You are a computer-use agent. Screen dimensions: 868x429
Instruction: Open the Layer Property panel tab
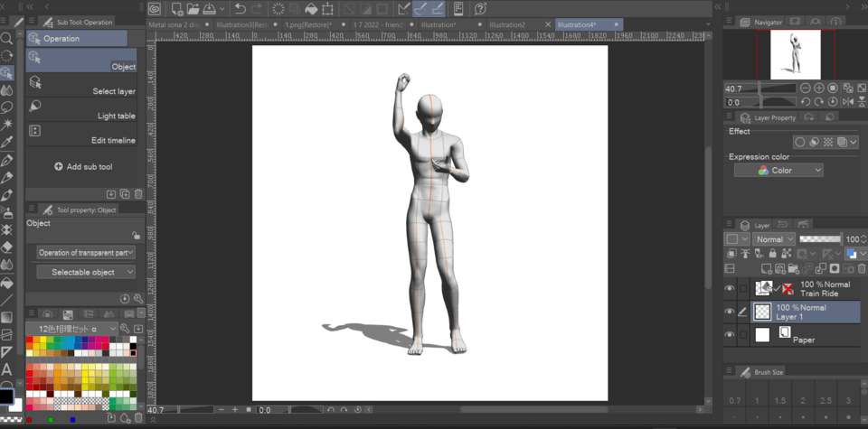(x=769, y=117)
